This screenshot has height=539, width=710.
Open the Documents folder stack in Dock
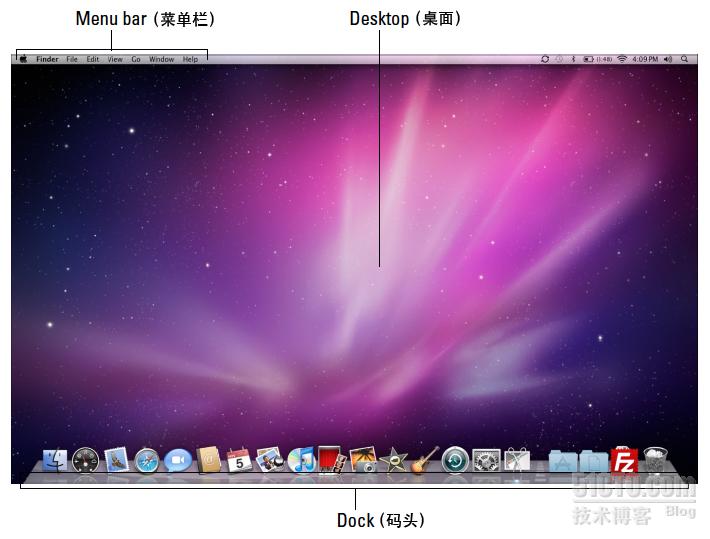pyautogui.click(x=594, y=461)
